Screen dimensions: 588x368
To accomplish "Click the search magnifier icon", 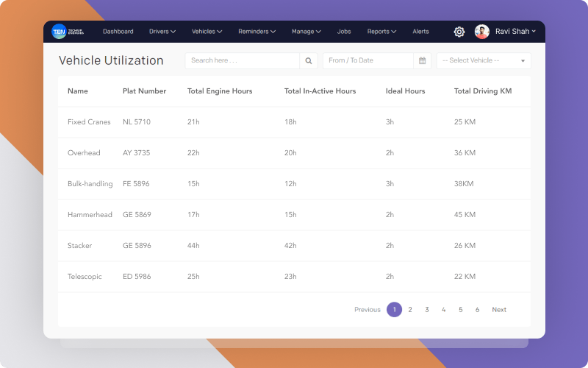I will (308, 61).
